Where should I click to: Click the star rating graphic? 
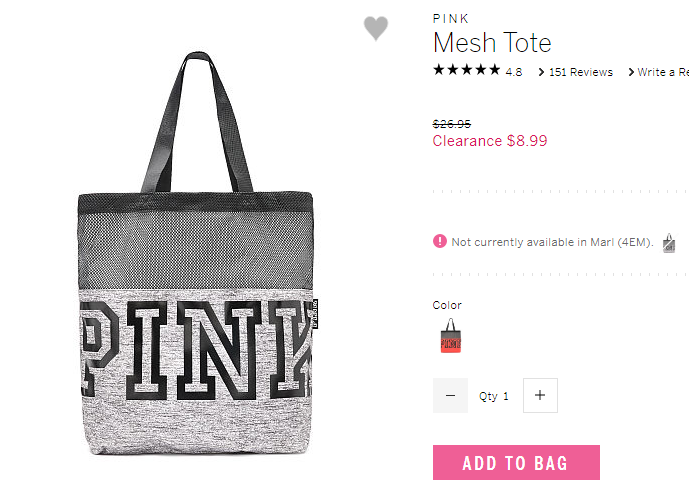[x=467, y=69]
